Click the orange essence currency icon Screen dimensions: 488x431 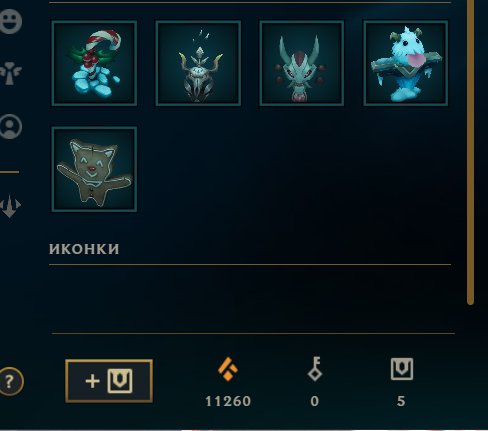pyautogui.click(x=228, y=369)
